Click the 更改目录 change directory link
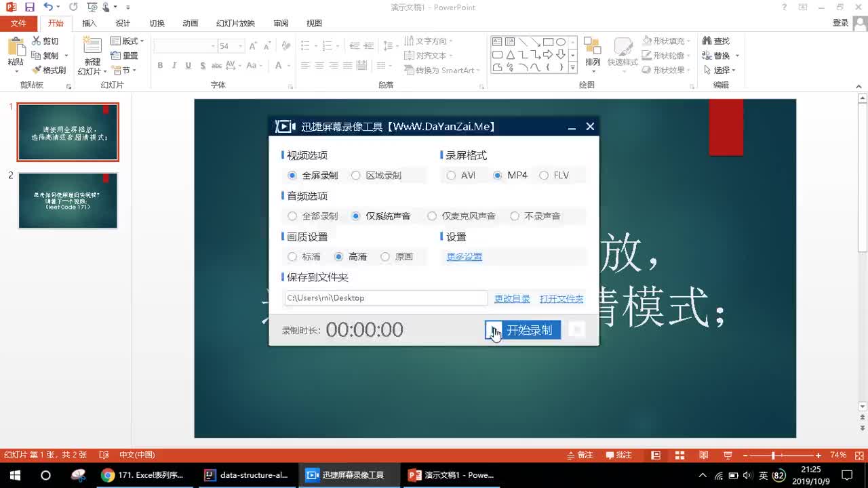 pos(512,298)
